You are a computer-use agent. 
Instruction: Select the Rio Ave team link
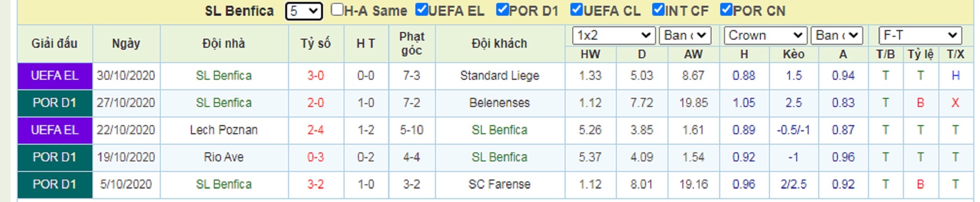(223, 157)
